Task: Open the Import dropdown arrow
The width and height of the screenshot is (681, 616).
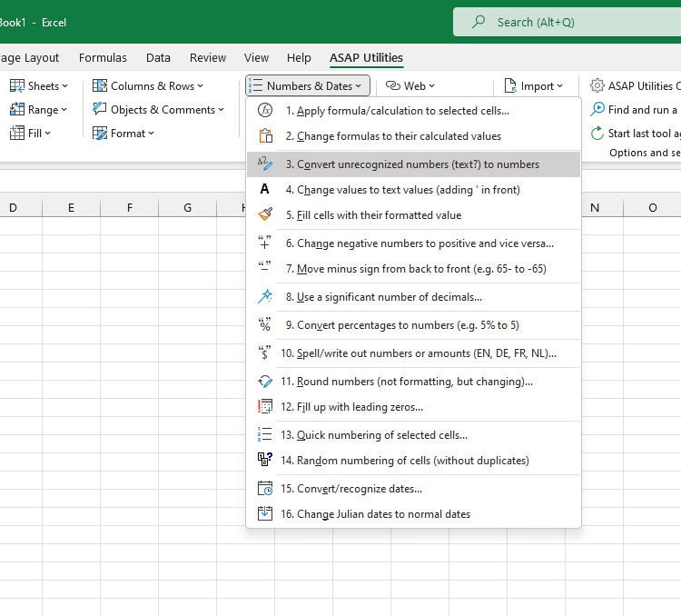Action: pos(559,86)
